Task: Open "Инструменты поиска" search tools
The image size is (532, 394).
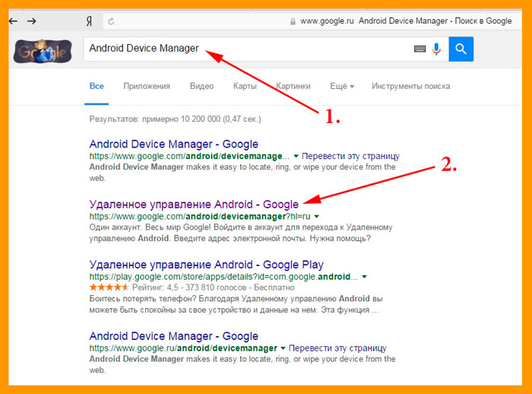Action: (x=410, y=86)
